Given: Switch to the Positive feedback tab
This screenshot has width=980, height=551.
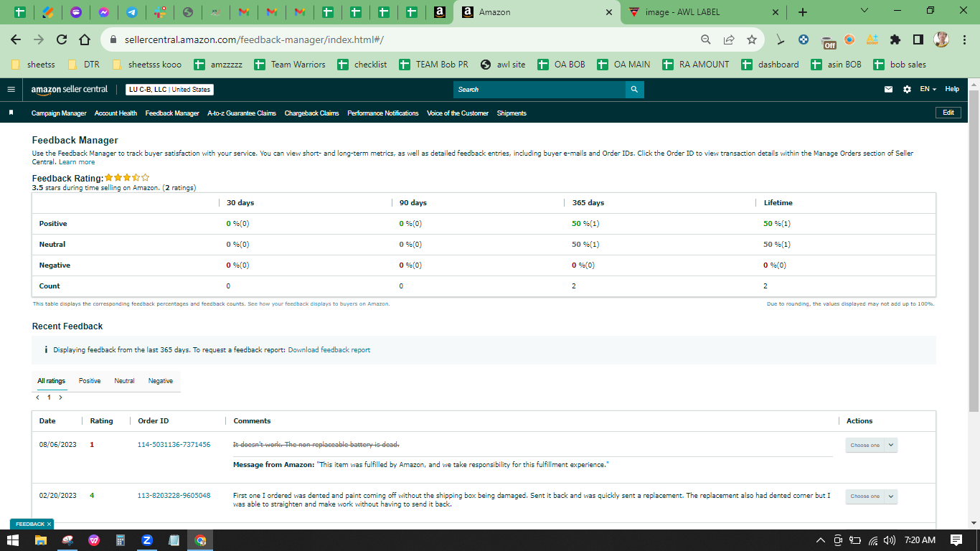Looking at the screenshot, I should 90,381.
